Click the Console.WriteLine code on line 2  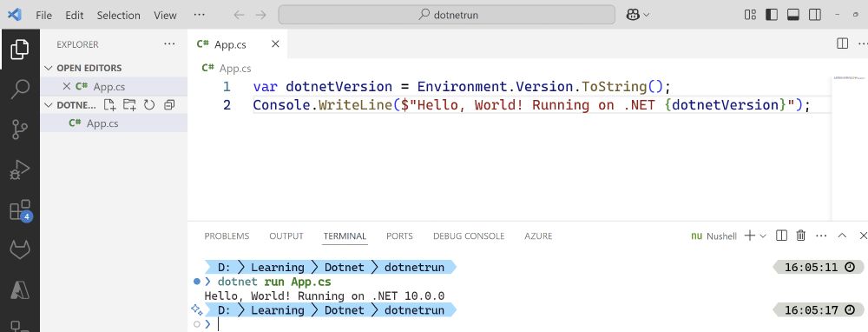pos(531,105)
